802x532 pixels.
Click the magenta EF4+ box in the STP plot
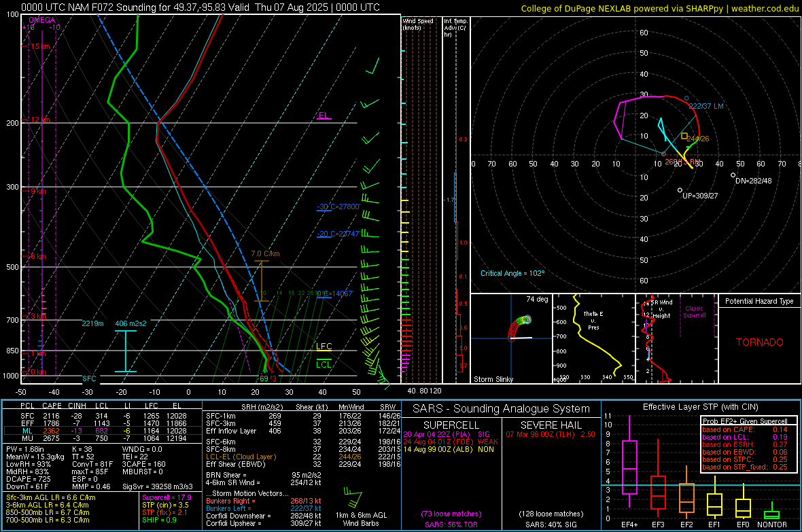[629, 467]
